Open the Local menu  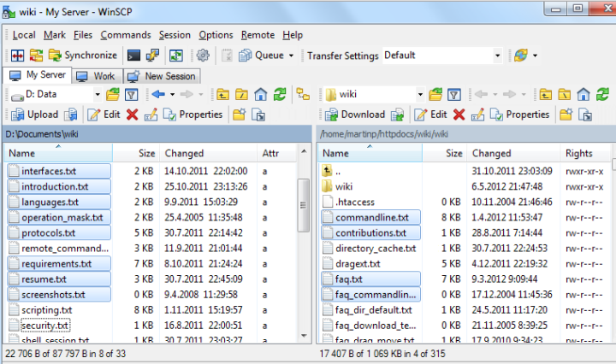24,35
